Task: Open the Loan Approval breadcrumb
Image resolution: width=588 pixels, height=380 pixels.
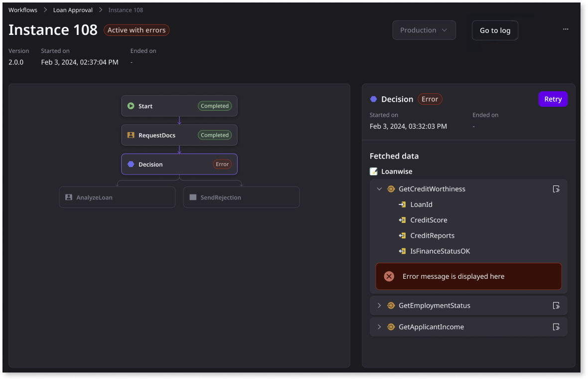Action: [x=73, y=9]
